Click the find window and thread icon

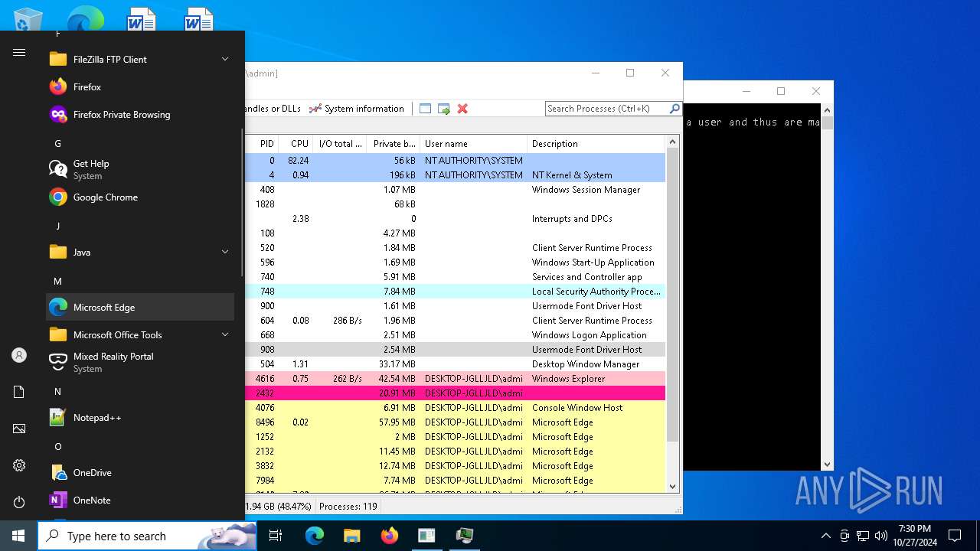444,109
